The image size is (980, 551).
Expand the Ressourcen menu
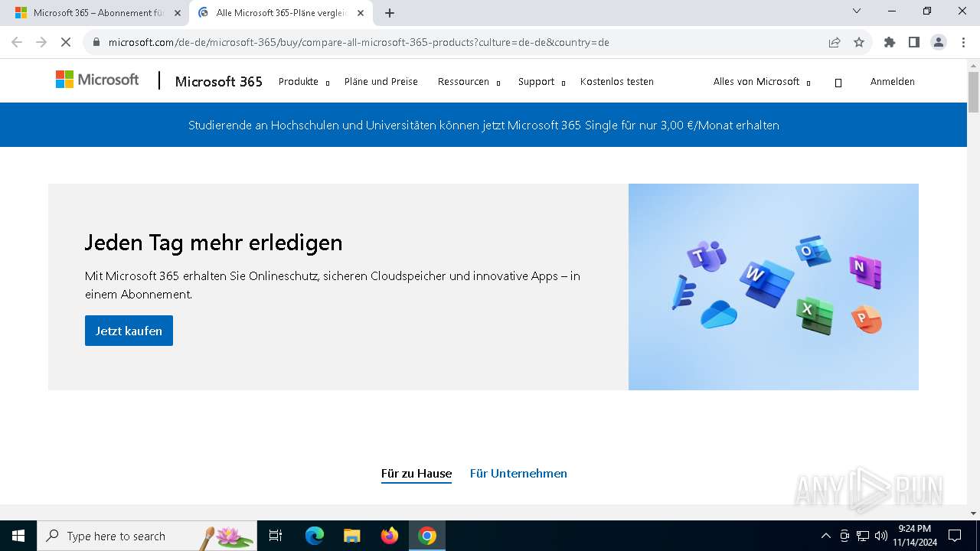click(x=469, y=82)
